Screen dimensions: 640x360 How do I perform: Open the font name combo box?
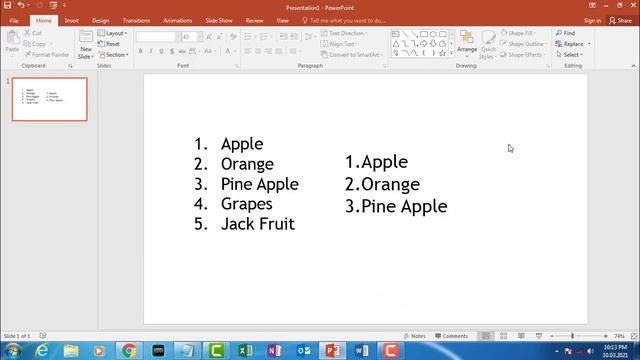pos(158,37)
